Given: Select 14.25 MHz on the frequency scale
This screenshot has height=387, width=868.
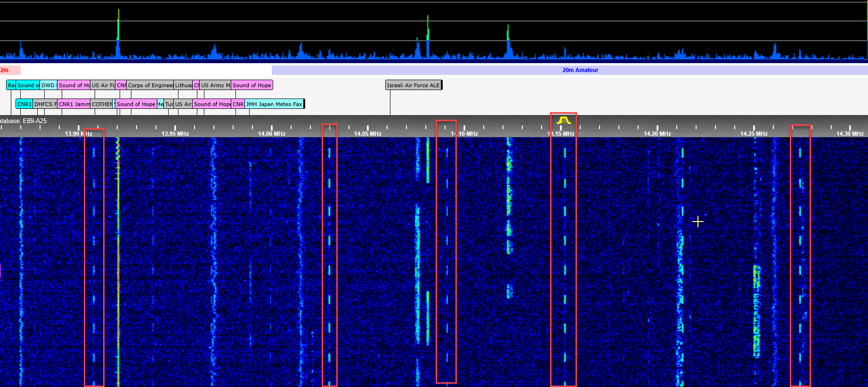Looking at the screenshot, I should (754, 134).
